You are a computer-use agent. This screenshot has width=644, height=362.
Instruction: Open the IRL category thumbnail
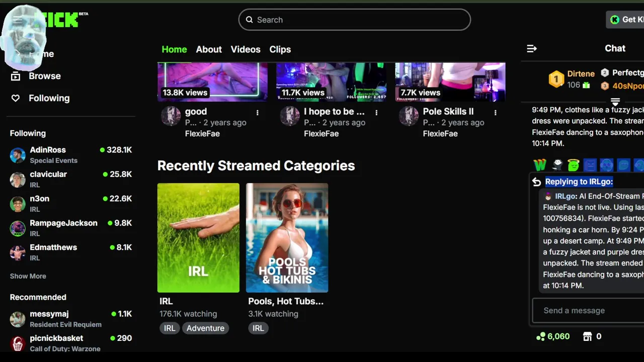tap(198, 238)
